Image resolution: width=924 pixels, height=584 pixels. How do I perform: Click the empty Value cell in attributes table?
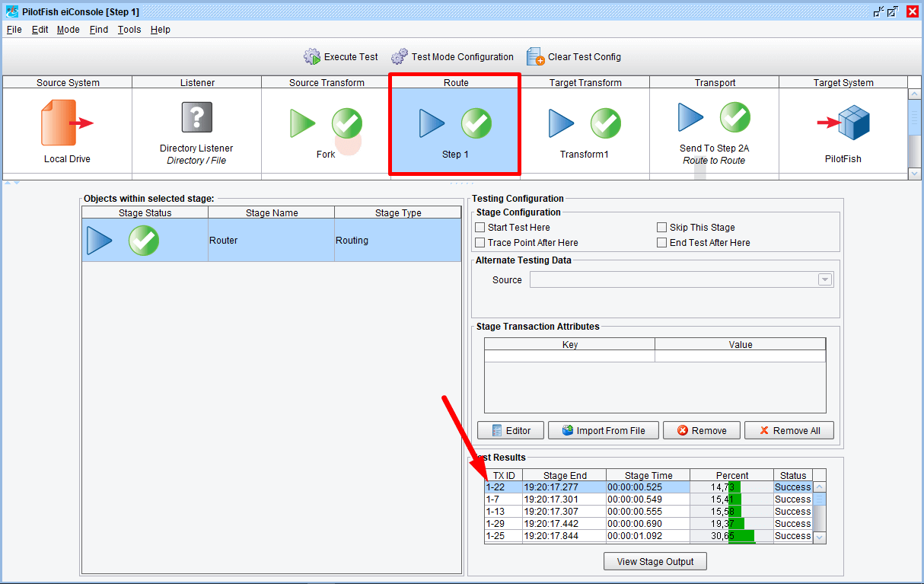(x=741, y=356)
